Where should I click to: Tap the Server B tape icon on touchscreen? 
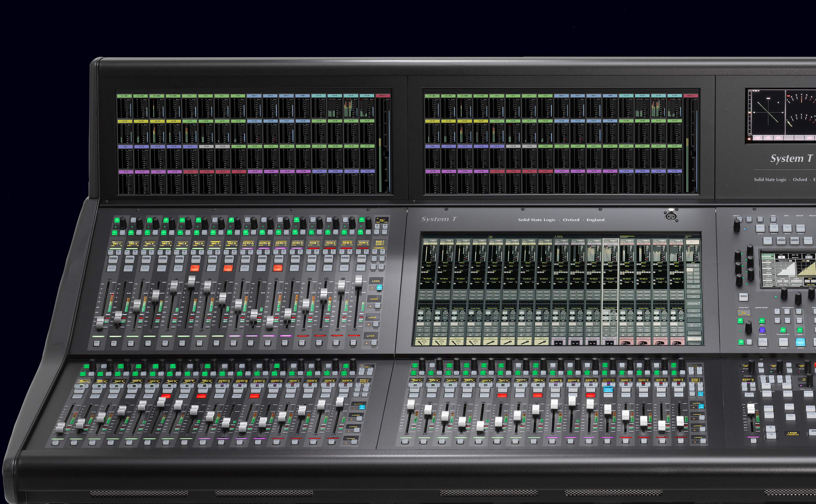coord(576,342)
